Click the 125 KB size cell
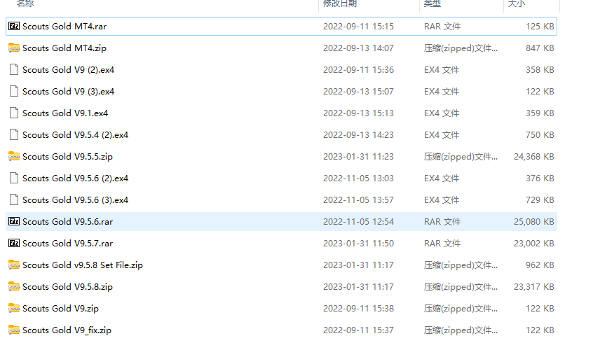The width and height of the screenshot is (593, 364). point(540,27)
